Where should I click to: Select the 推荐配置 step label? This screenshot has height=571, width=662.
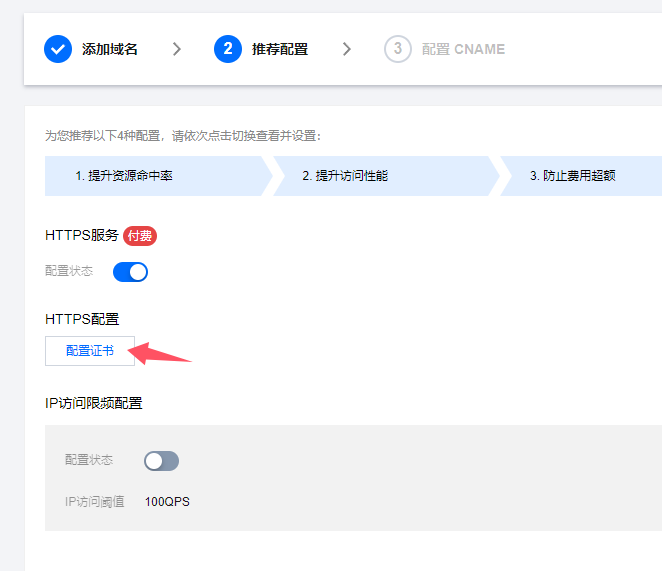(x=280, y=49)
